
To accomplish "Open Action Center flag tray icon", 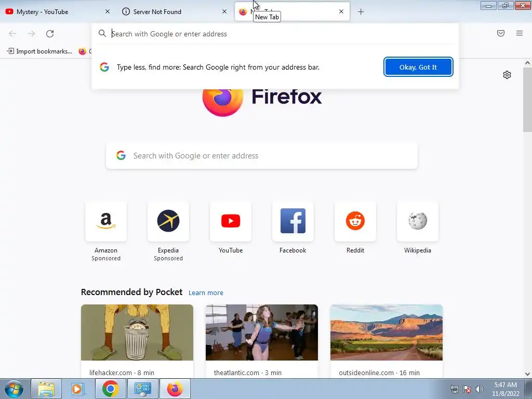I will 467,389.
